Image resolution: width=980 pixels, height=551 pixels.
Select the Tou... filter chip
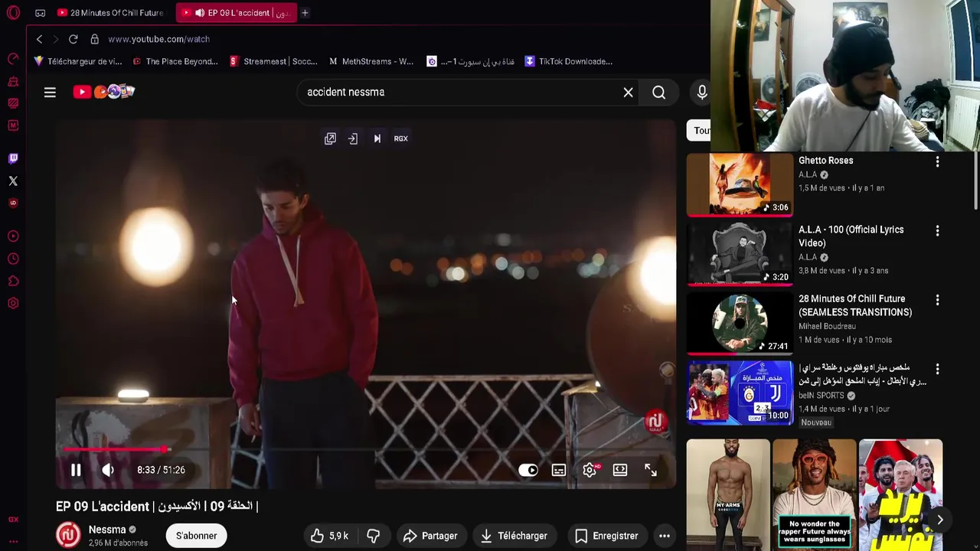(x=699, y=131)
